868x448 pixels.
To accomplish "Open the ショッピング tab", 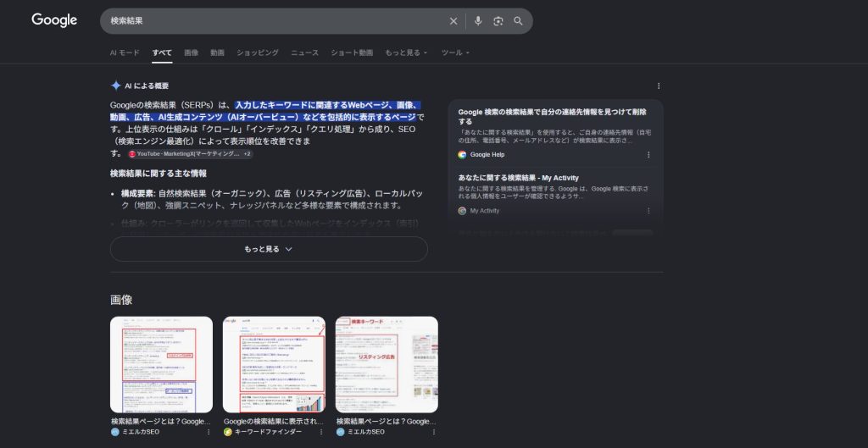I will 258,53.
